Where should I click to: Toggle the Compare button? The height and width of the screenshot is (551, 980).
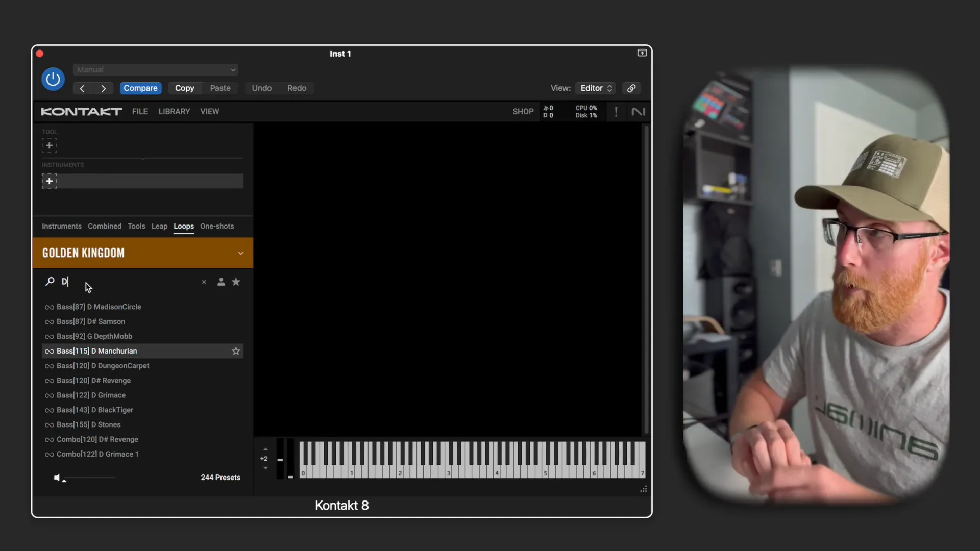pos(140,88)
